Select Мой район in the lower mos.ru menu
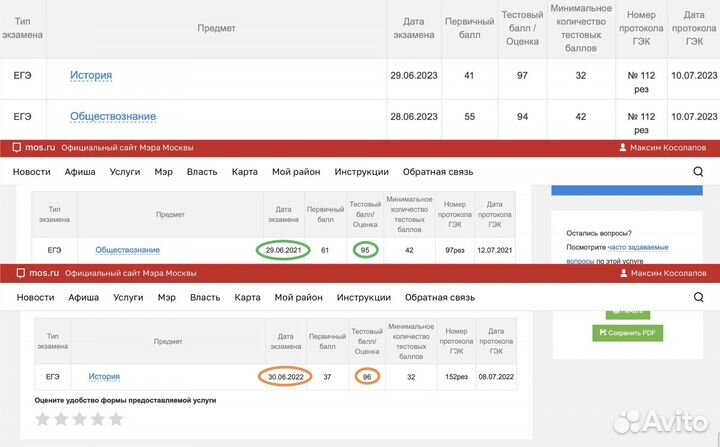 pos(298,297)
